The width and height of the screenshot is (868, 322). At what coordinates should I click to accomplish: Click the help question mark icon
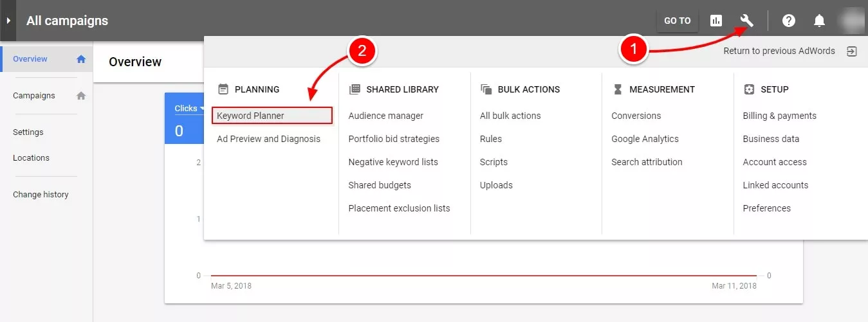click(789, 21)
